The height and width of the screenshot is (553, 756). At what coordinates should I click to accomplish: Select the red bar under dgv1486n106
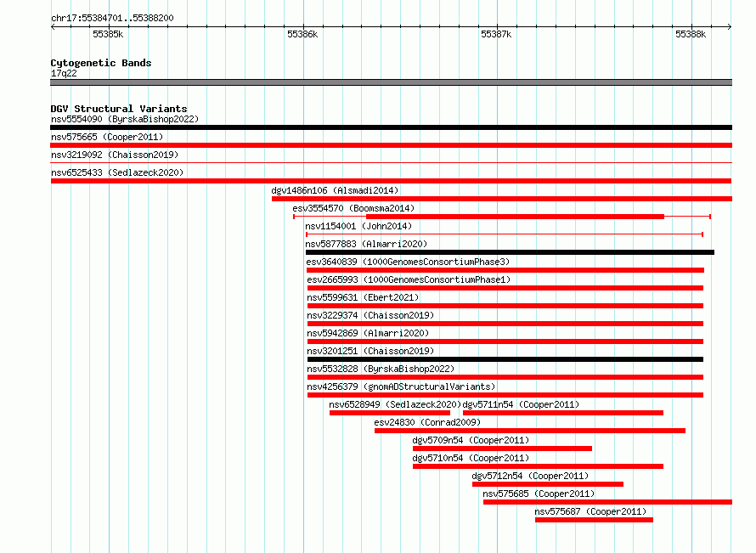(502, 199)
